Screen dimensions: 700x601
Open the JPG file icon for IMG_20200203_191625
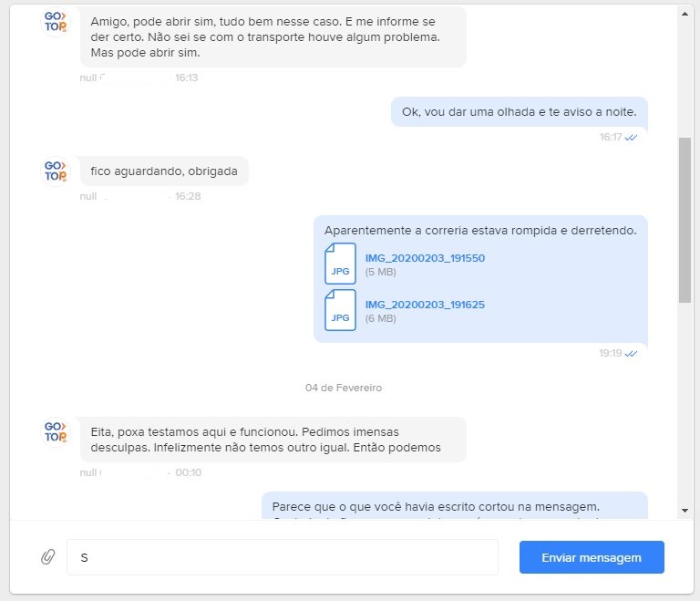coord(340,310)
